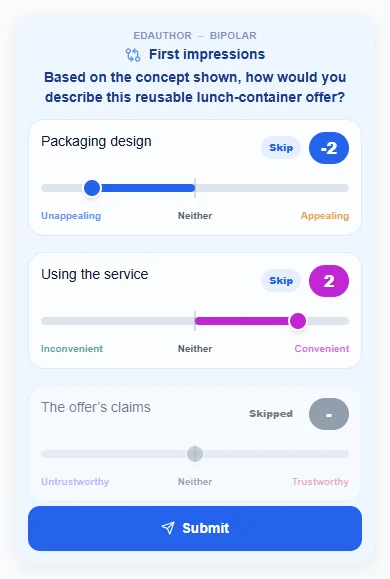
Task: Select the Unappealing end label
Action: [71, 216]
